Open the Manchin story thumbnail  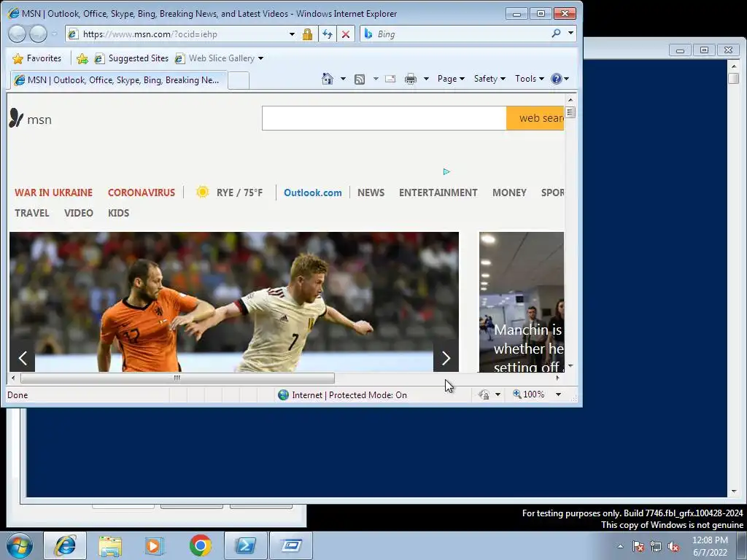[x=522, y=302]
